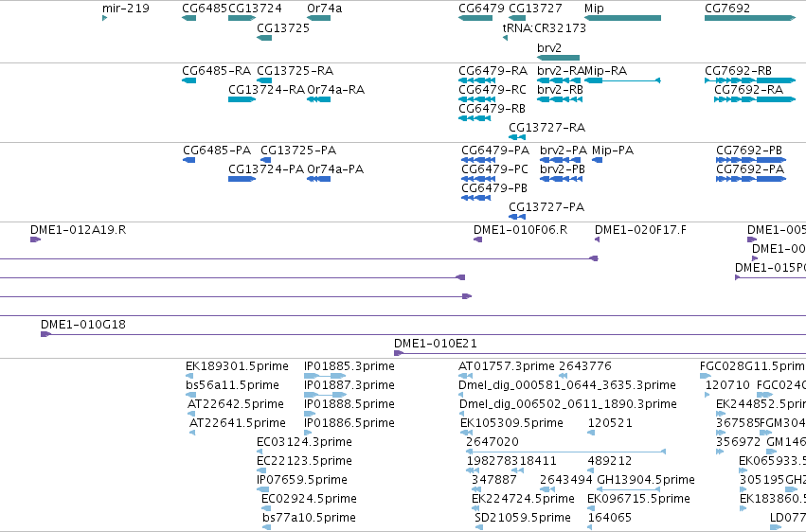This screenshot has height=532, width=806.
Task: Click the AT22642.5prime EST label
Action: (236, 403)
